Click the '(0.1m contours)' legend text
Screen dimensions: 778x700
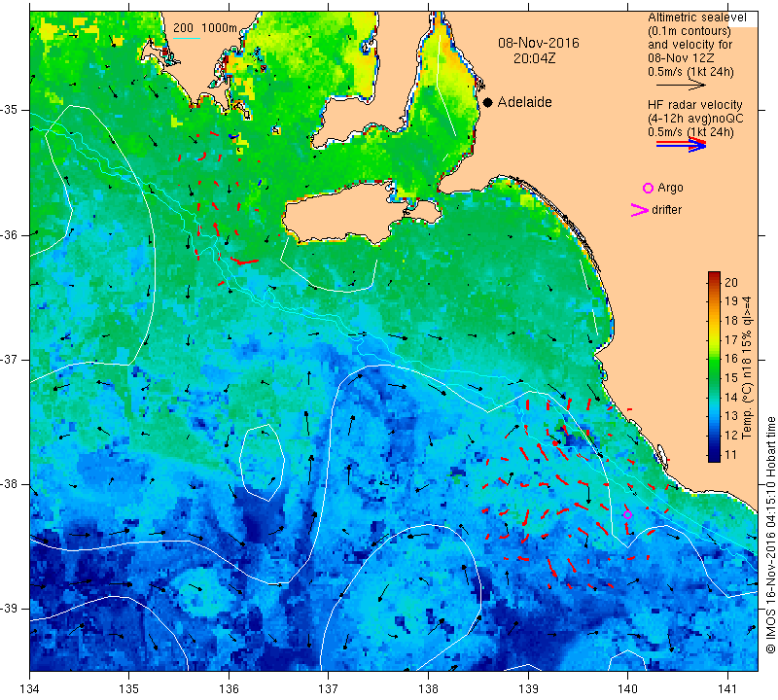[690, 31]
